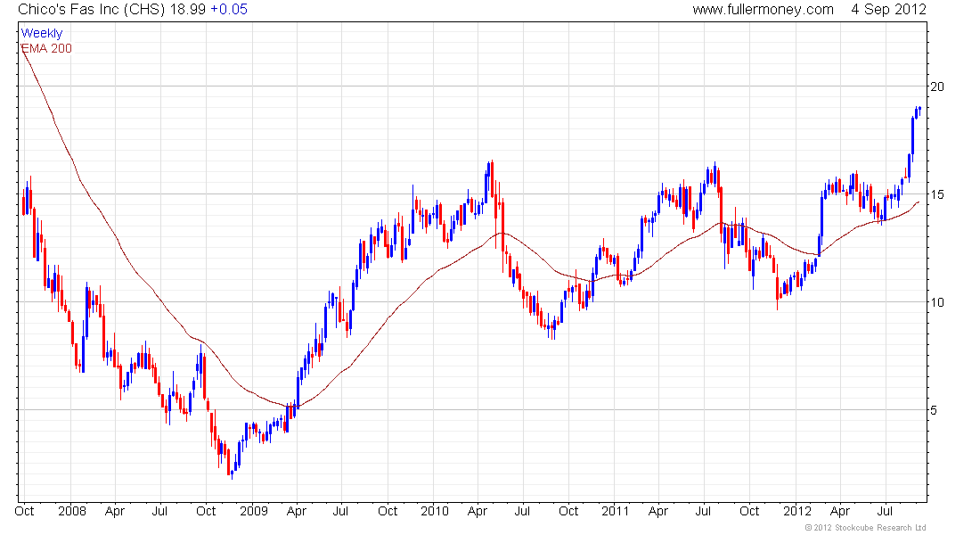The height and width of the screenshot is (535, 980).
Task: Click the Stockcube Research Ltd copyright text
Action: (865, 528)
